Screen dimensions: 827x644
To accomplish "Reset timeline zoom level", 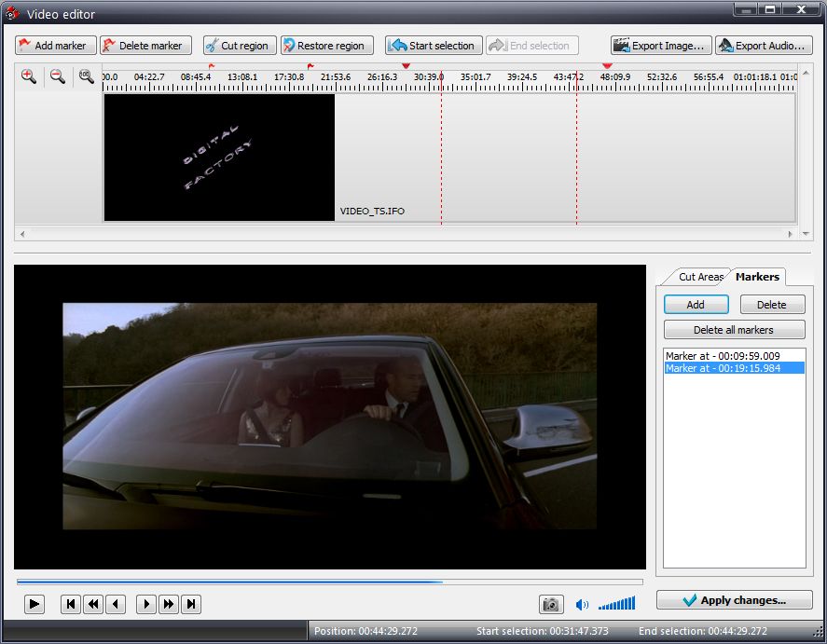I will (86, 76).
